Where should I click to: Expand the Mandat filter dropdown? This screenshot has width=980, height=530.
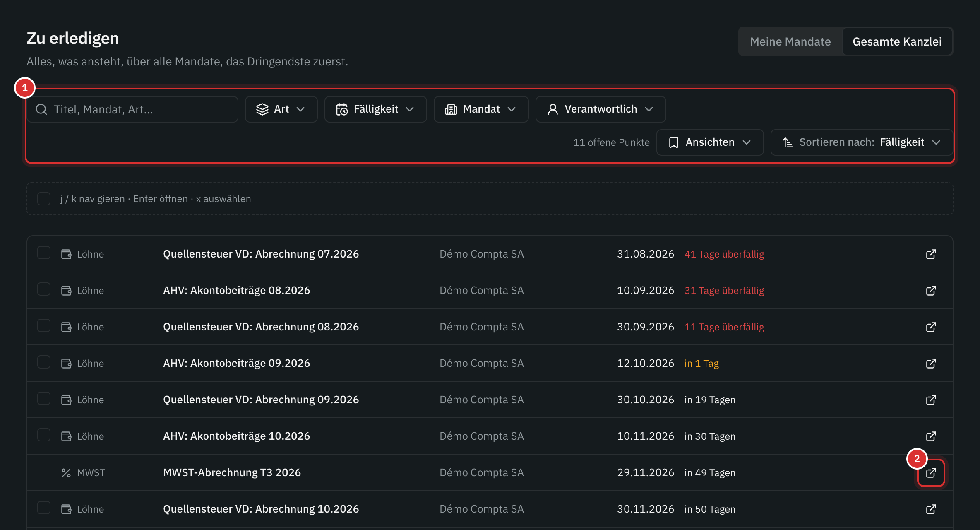point(481,109)
